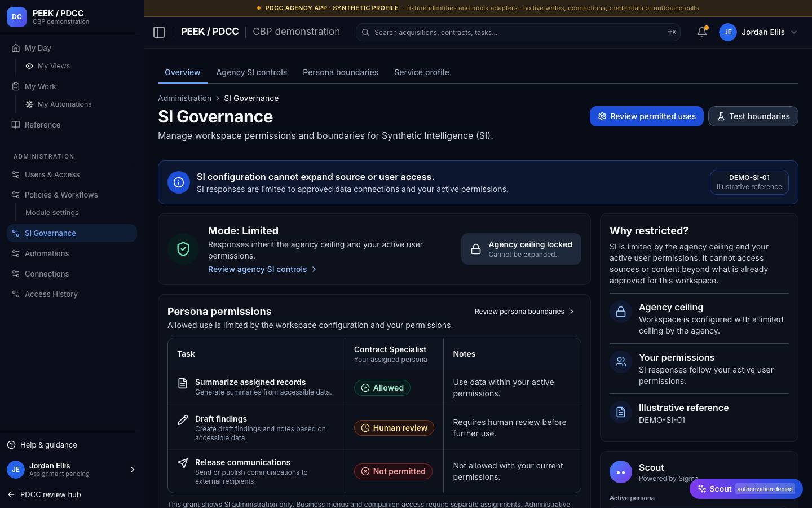Screen dimensions: 812x508
Task: Switch to Agency SI controls tab
Action: click(x=251, y=72)
